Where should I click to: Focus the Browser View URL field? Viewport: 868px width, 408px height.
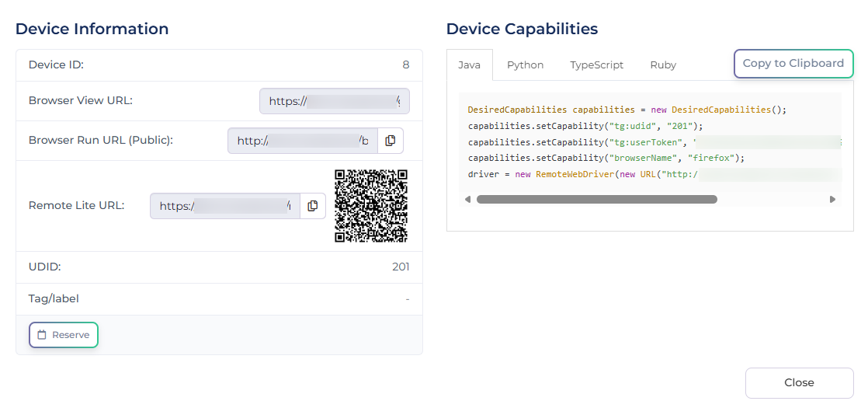point(334,101)
